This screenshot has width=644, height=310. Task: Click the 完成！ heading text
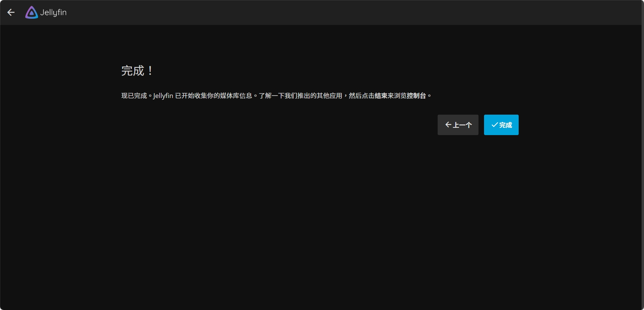[137, 71]
